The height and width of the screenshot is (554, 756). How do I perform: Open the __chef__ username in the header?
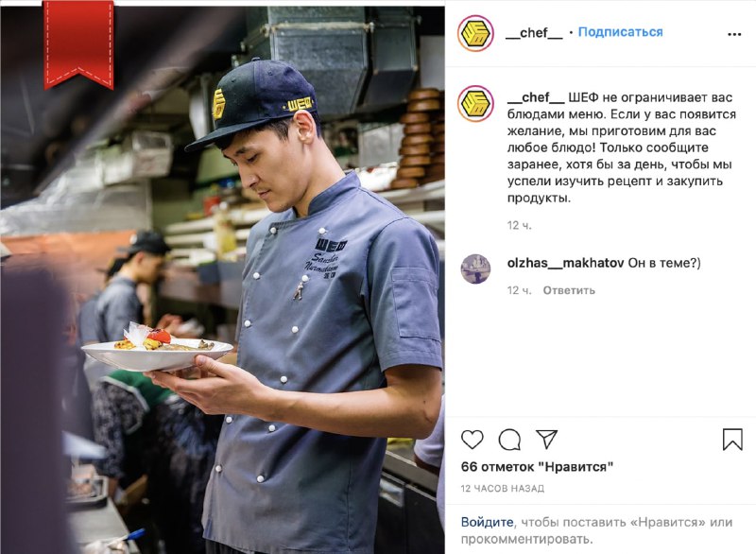pos(534,33)
